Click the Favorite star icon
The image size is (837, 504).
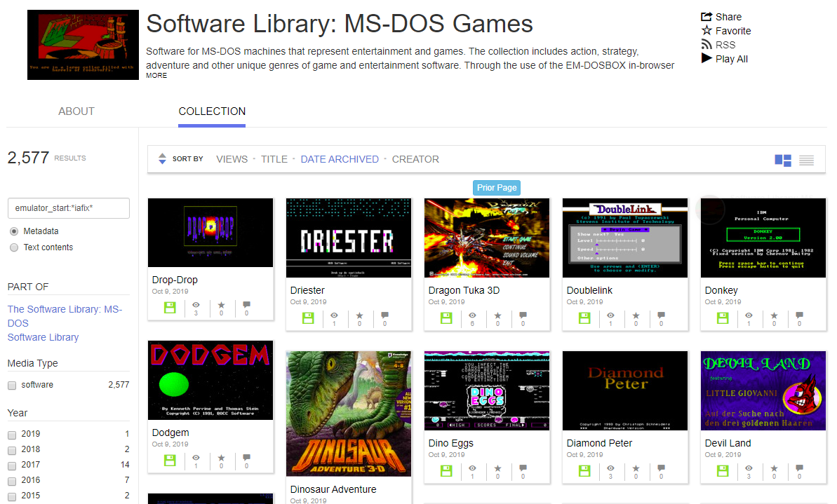coord(707,30)
